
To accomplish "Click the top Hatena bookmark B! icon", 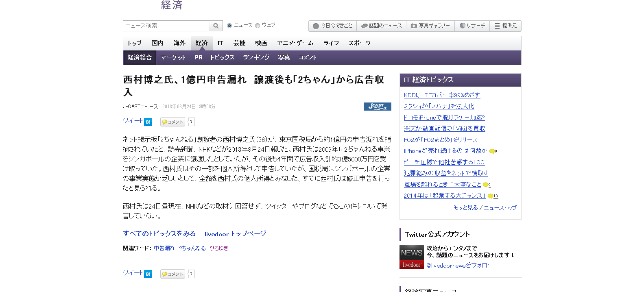I will [148, 122].
